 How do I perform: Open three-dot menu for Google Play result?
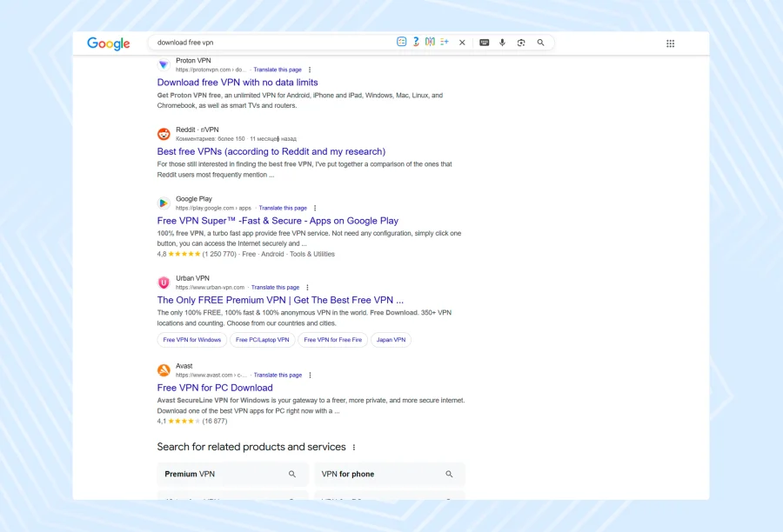(315, 208)
